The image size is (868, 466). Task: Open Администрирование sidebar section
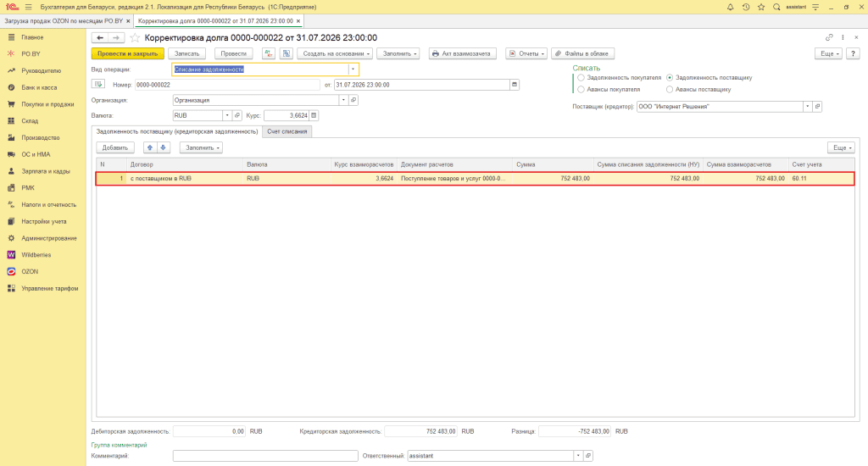click(48, 238)
